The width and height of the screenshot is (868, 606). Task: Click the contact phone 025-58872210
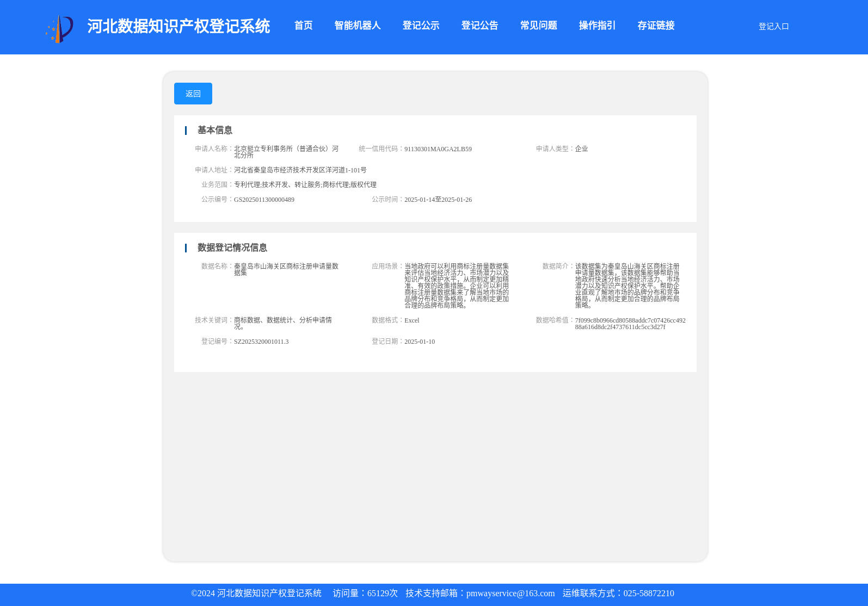point(649,593)
